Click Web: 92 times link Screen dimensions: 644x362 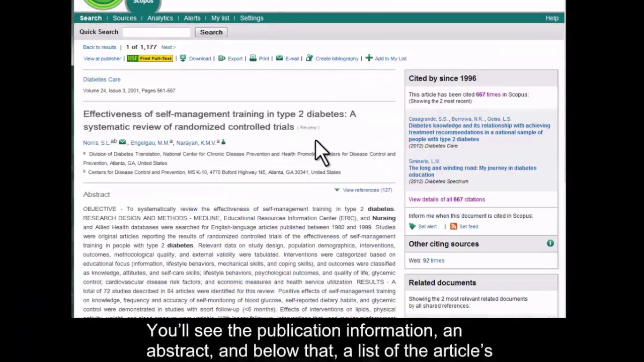[x=433, y=260]
